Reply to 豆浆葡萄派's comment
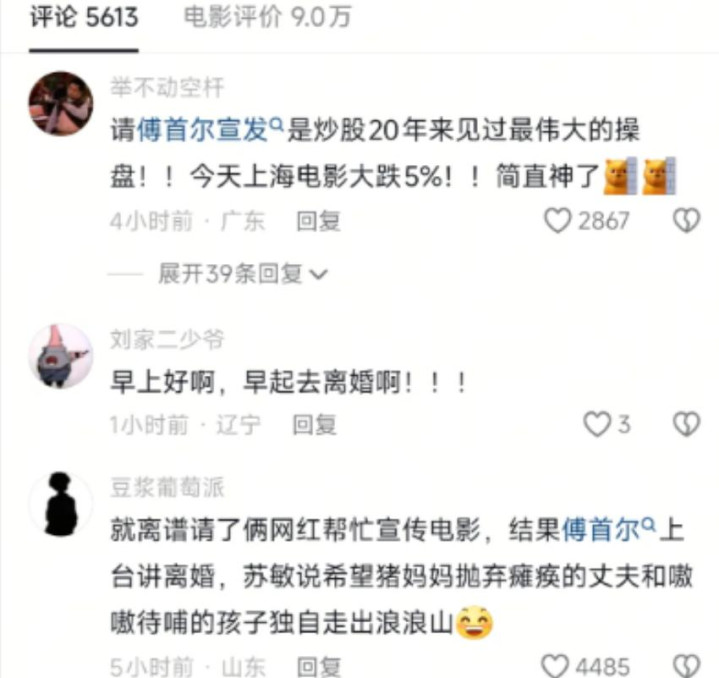The image size is (719, 678). tap(318, 667)
